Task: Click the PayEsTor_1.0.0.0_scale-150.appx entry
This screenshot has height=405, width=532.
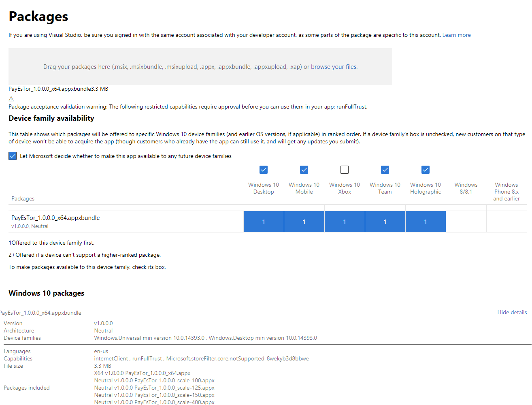Action: (154, 395)
